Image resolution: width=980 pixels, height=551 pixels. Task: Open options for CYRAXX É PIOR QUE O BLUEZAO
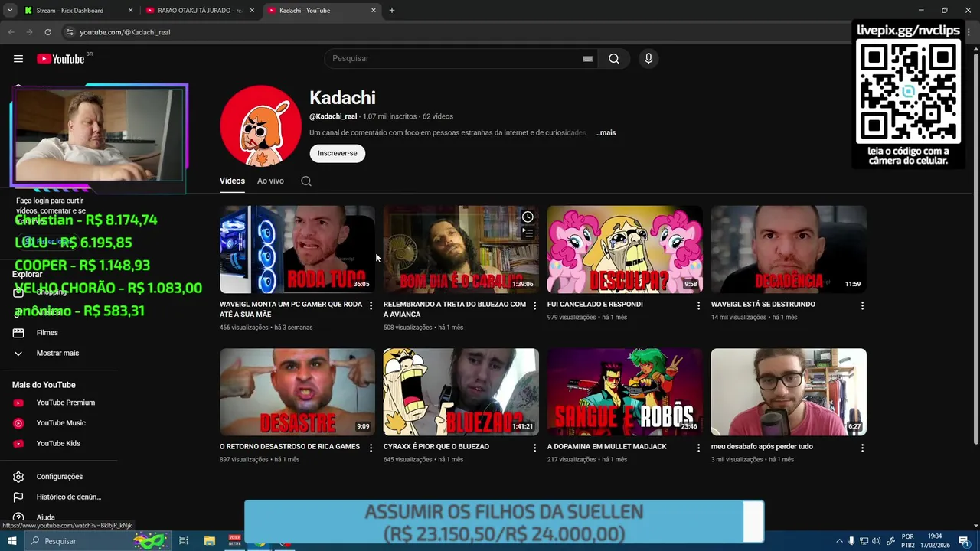pos(534,448)
